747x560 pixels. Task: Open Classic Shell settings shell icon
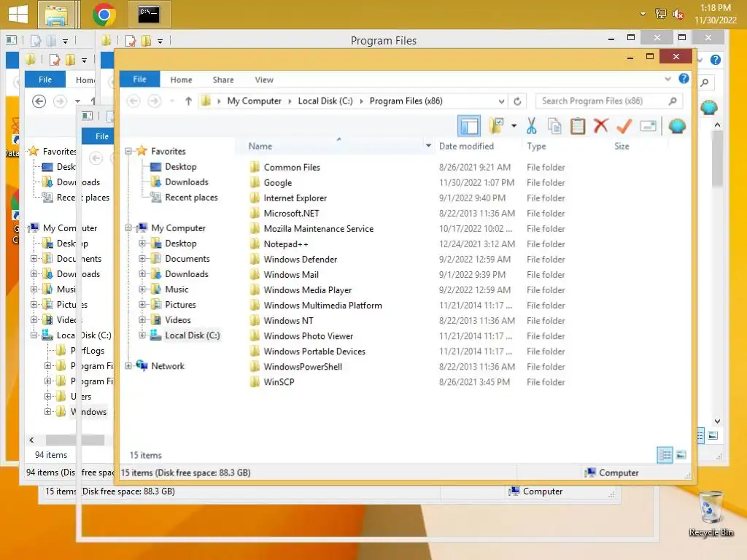point(677,126)
